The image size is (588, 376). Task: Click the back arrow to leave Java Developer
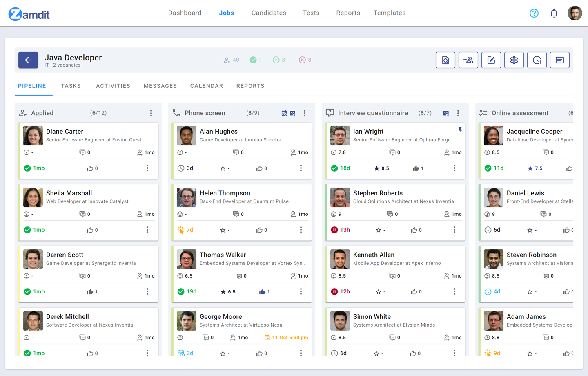tap(28, 60)
